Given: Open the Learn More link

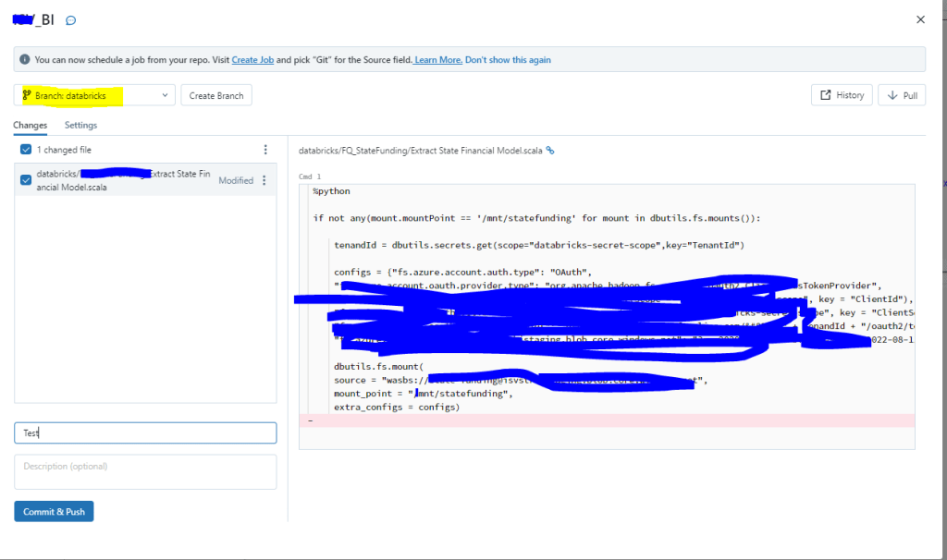Looking at the screenshot, I should click(x=438, y=59).
